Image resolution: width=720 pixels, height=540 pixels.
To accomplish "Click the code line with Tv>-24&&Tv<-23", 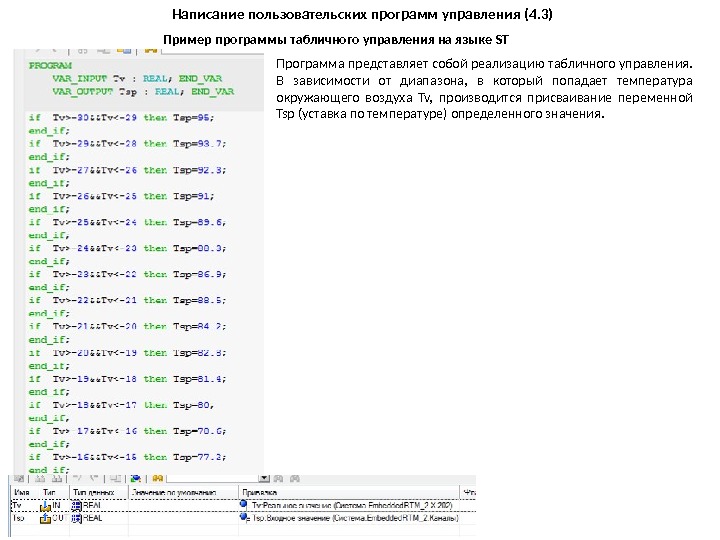I will pyautogui.click(x=127, y=248).
